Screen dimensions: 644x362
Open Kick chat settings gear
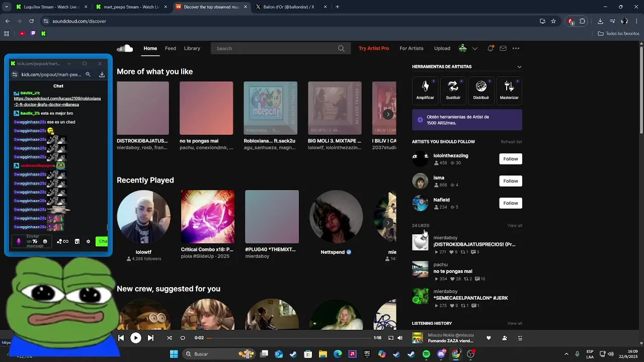coord(88,241)
